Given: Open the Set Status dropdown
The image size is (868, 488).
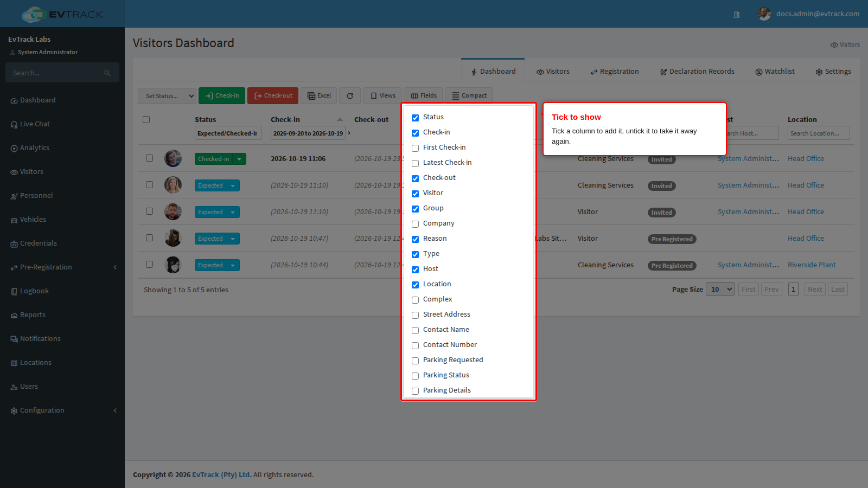Looking at the screenshot, I should click(167, 96).
